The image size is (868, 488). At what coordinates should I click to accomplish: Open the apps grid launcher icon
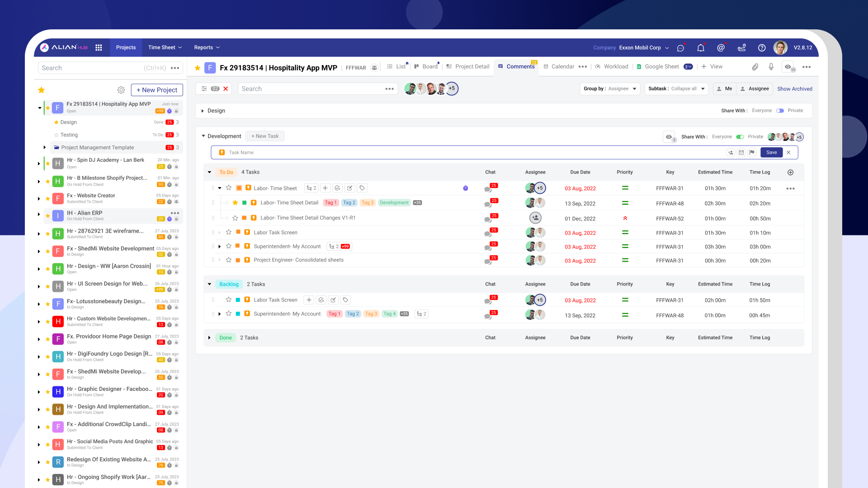coord(99,47)
